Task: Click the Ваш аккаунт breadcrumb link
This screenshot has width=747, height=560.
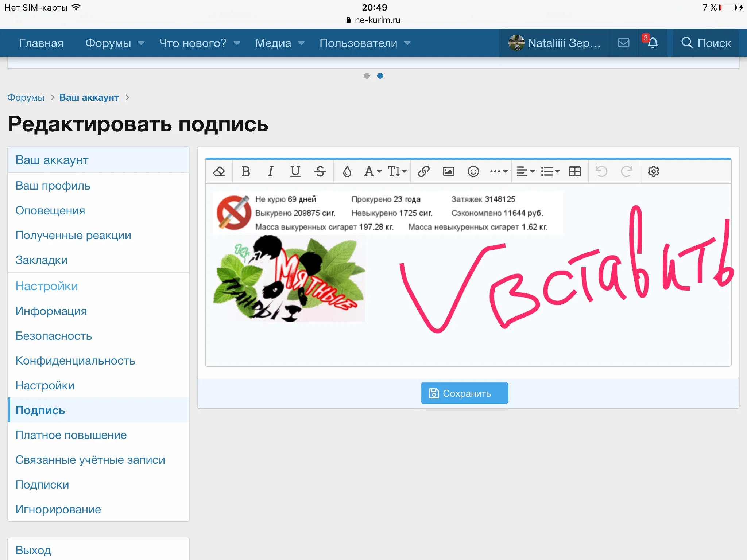Action: click(89, 97)
